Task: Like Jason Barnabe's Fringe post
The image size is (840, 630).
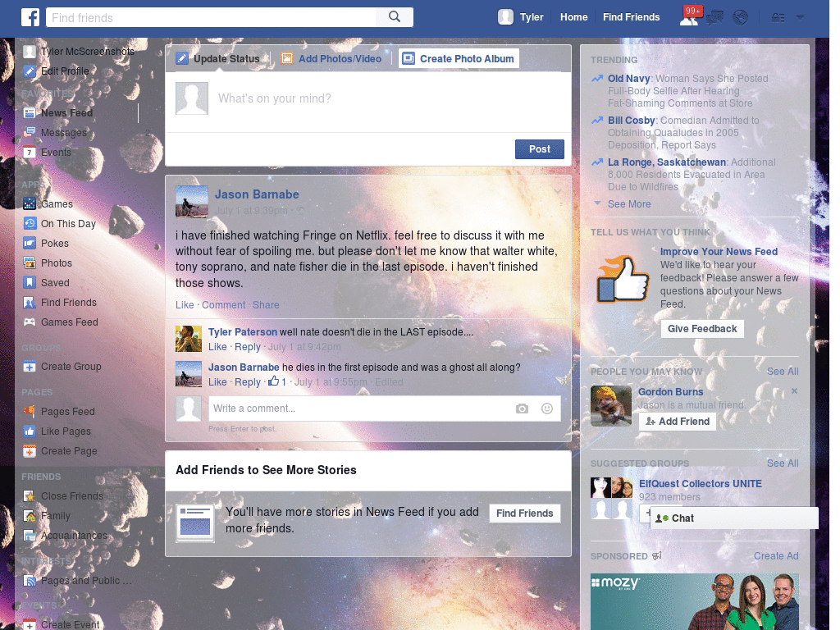Action: 185,305
